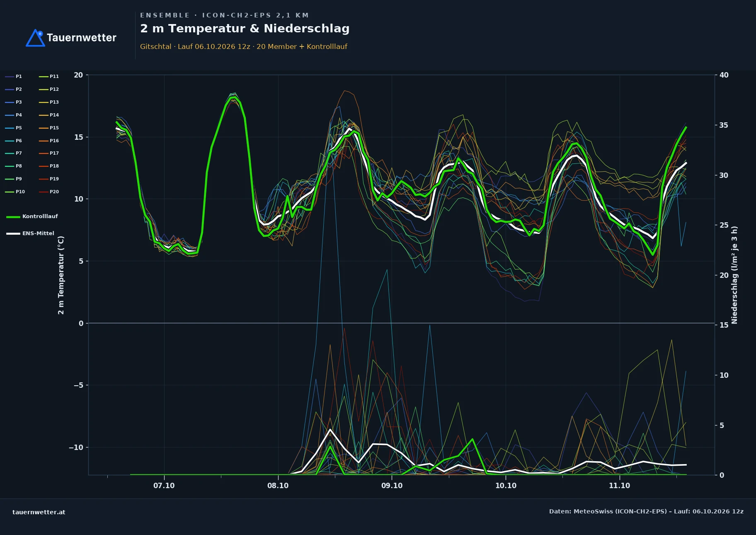The height and width of the screenshot is (535, 756).
Task: Click the P19 legend label
Action: (54, 179)
